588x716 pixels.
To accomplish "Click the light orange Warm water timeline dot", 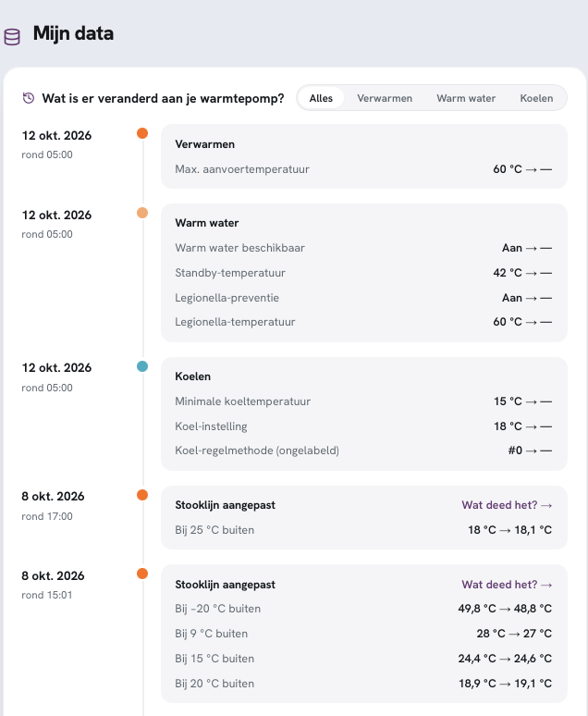I will pos(142,213).
